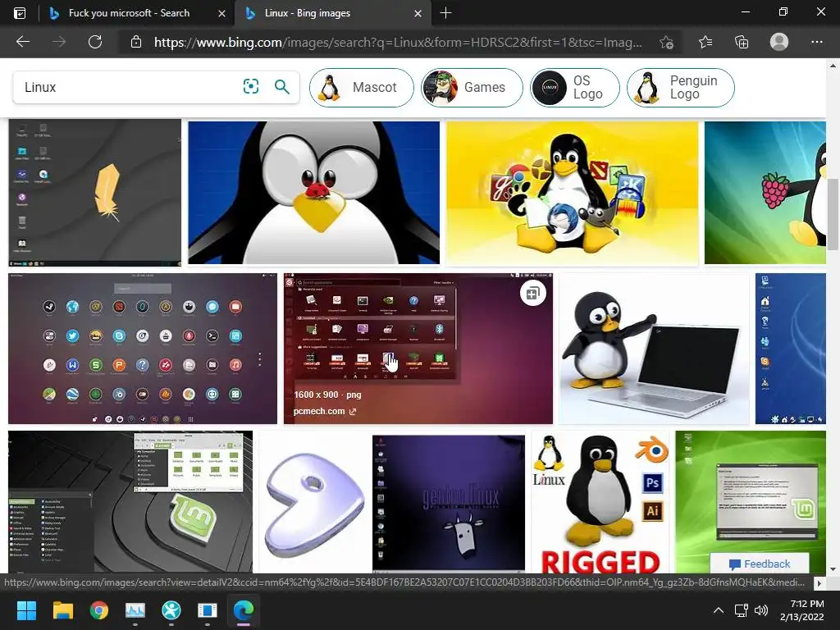Open the feather logo desktop image
The height and width of the screenshot is (630, 840).
click(x=95, y=193)
